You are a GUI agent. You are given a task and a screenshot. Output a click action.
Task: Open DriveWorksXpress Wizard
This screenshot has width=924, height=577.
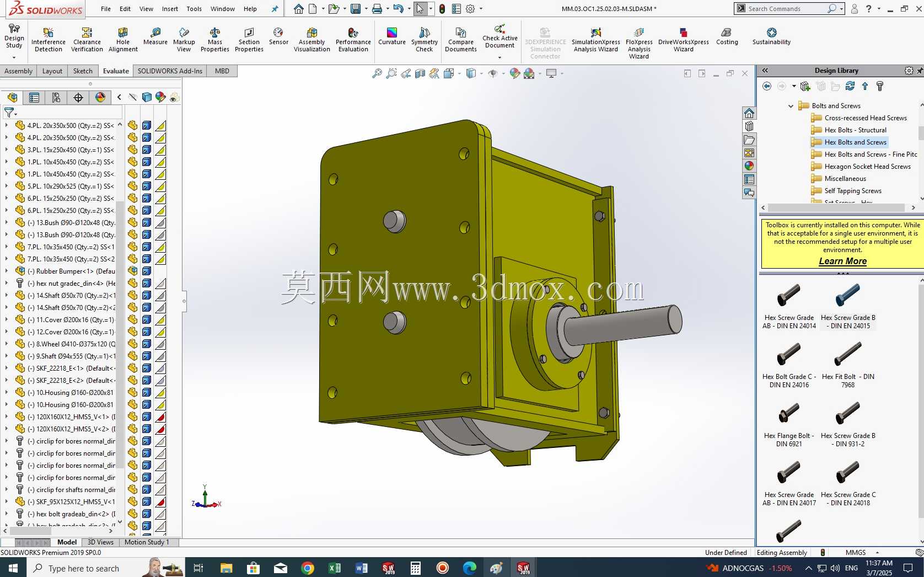[684, 40]
